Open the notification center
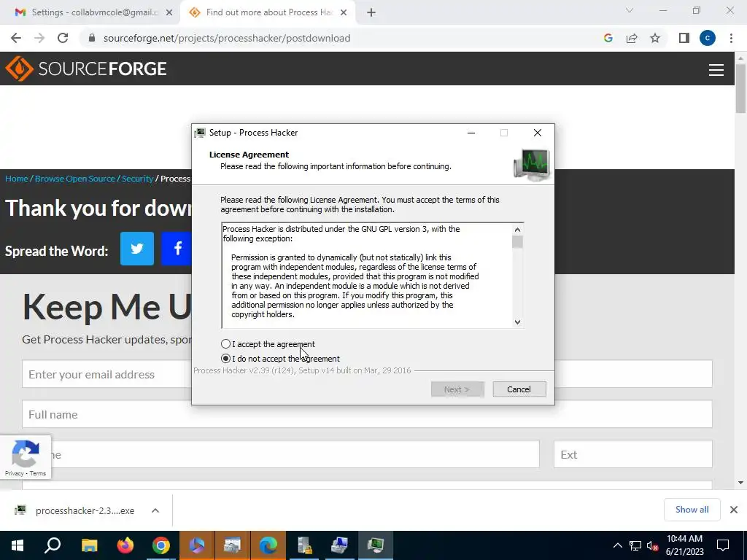 tap(723, 545)
